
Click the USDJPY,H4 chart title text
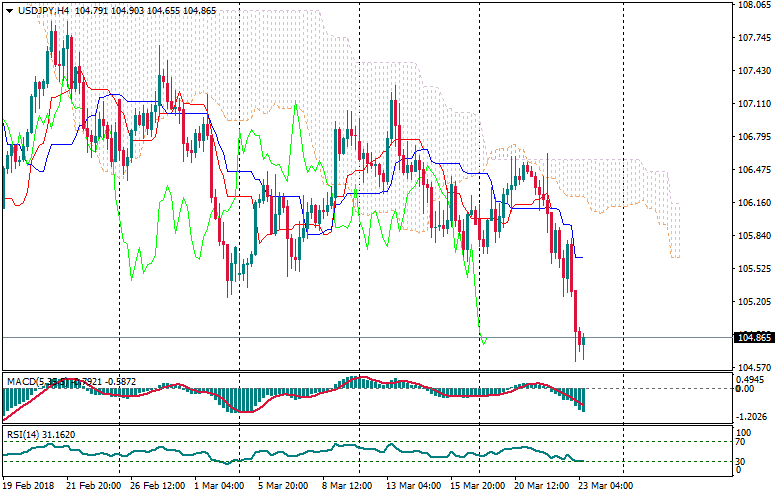tap(44, 11)
